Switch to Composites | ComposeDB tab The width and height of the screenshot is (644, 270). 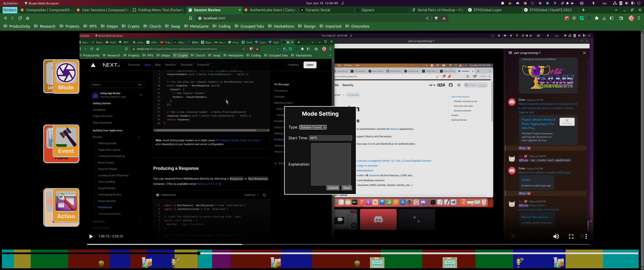click(47, 10)
